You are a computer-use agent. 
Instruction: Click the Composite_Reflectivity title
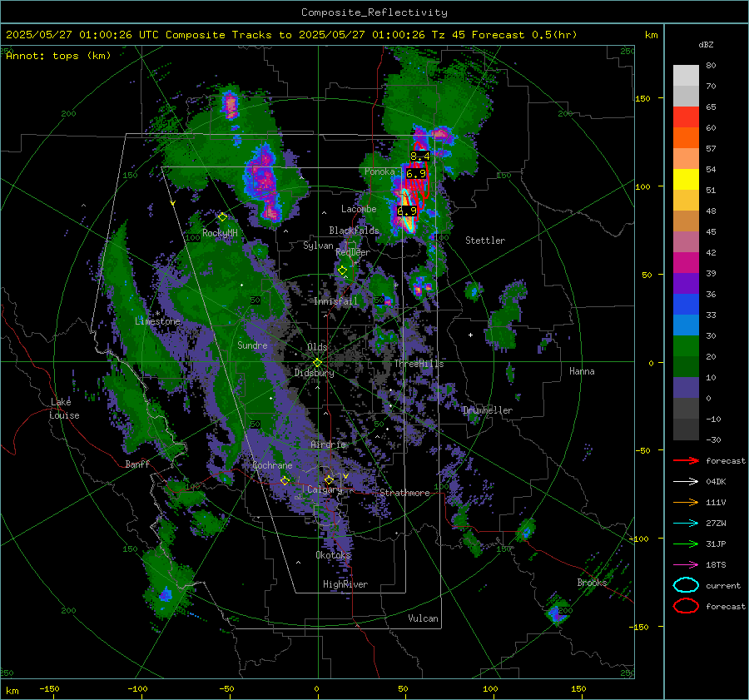click(x=374, y=12)
